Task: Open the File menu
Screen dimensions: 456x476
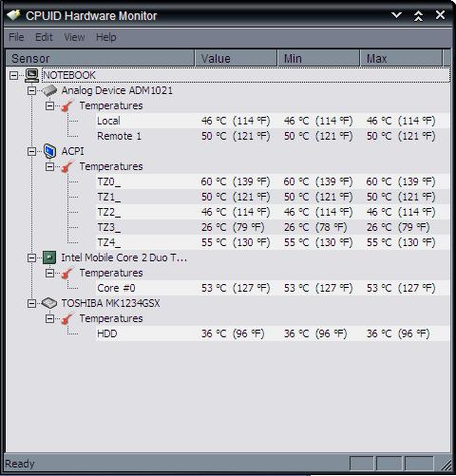Action: pyautogui.click(x=16, y=37)
